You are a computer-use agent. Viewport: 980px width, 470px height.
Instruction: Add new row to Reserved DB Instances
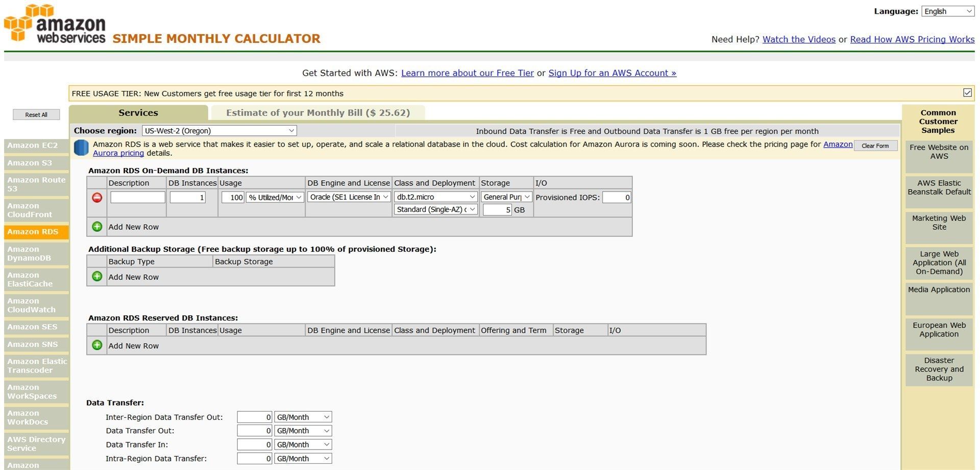(97, 345)
